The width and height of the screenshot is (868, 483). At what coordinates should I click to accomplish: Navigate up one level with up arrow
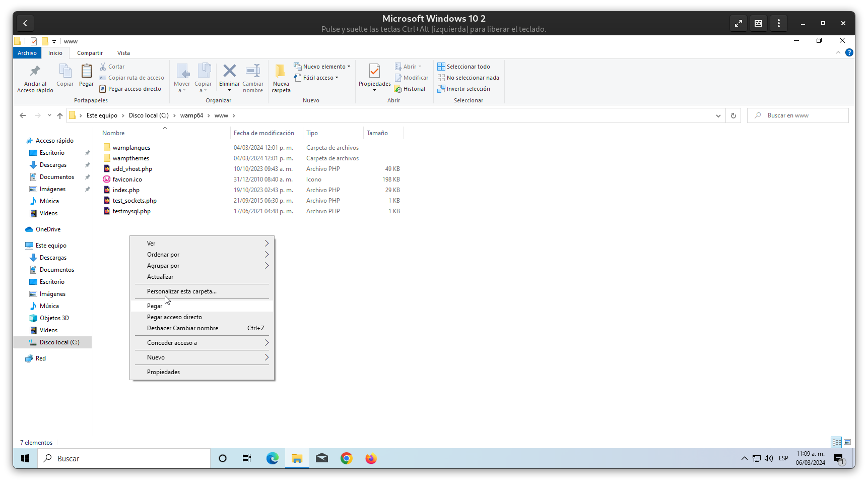(x=60, y=115)
